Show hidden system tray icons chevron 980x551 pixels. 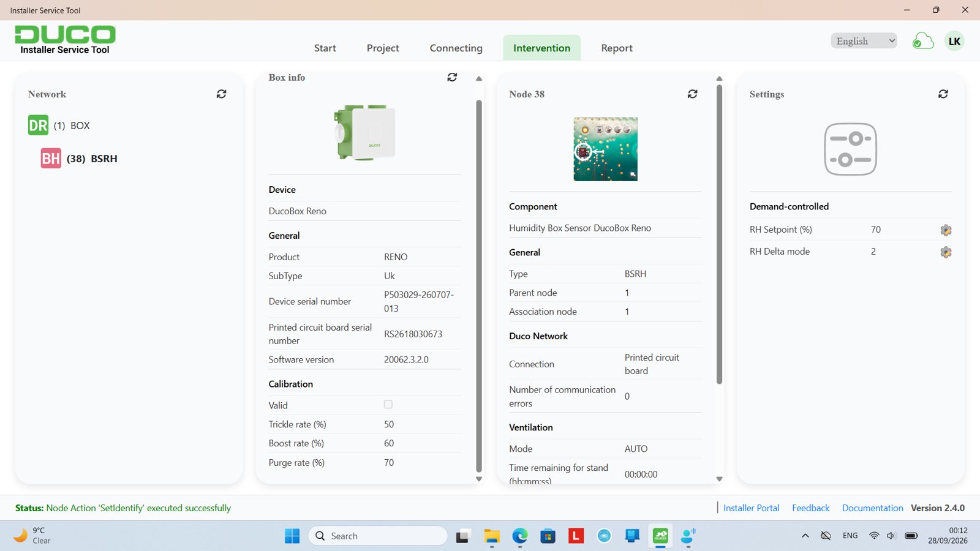click(x=805, y=536)
